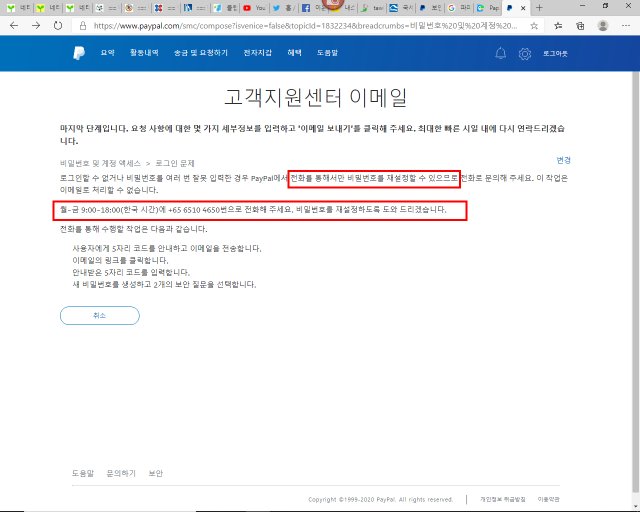Open PayPal settings gear icon
Screen dimensions: 640x512
(x=524, y=53)
